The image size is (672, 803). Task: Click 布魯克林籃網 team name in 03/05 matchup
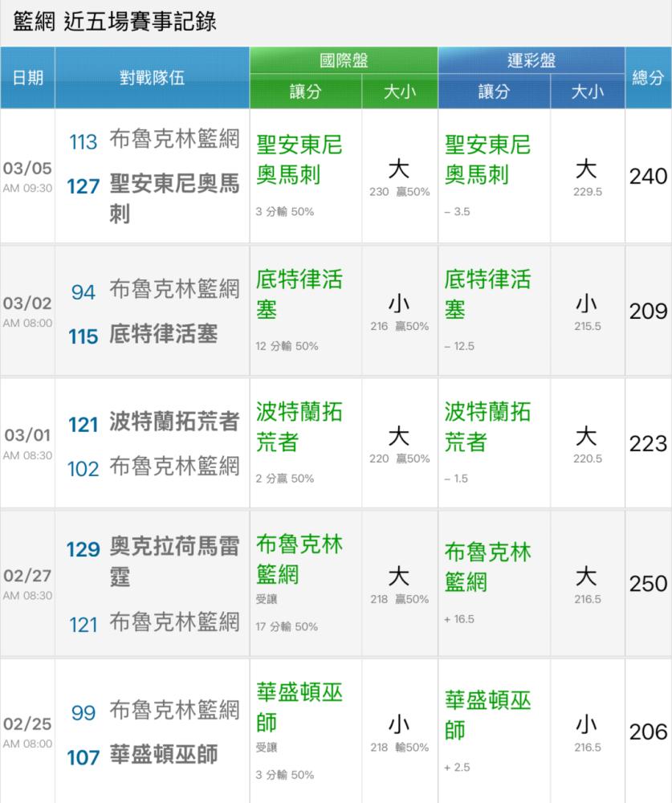[x=174, y=139]
